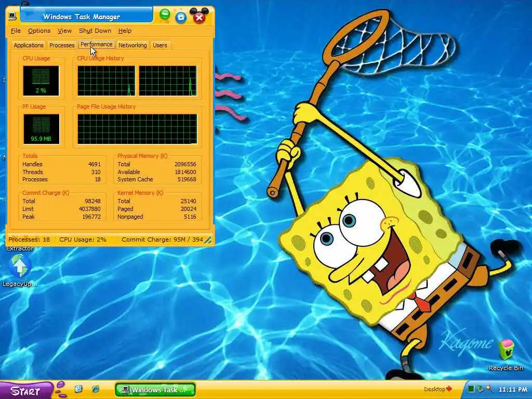Switch to the Networking tab

coord(132,45)
